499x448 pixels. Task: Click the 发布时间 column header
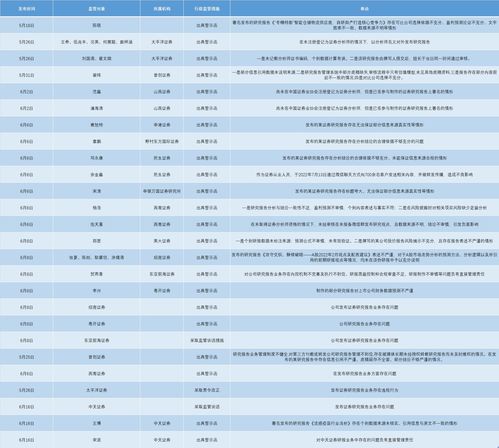click(26, 9)
